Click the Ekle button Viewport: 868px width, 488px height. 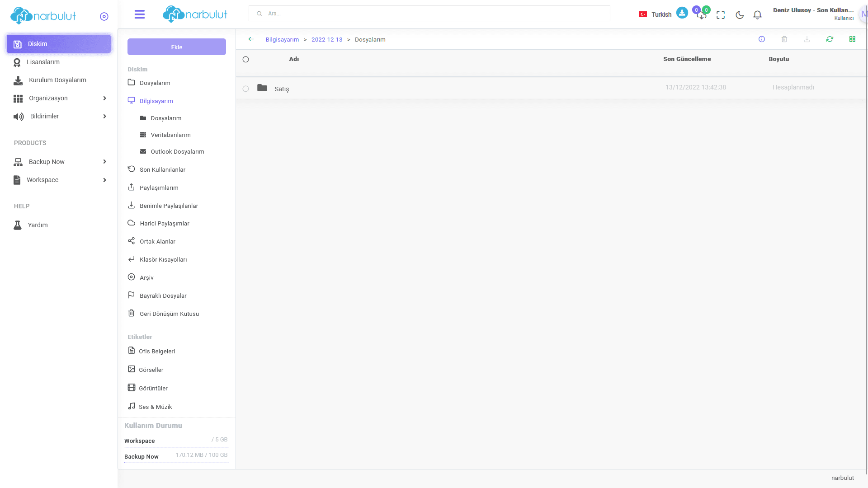tap(177, 47)
